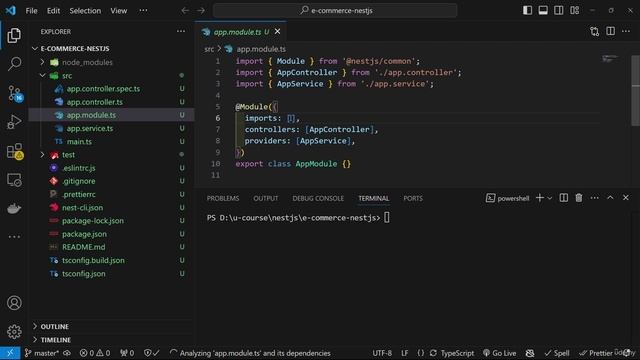Screen dimensions: 640x360
Task: Click the master branch in status bar
Action: click(x=42, y=353)
